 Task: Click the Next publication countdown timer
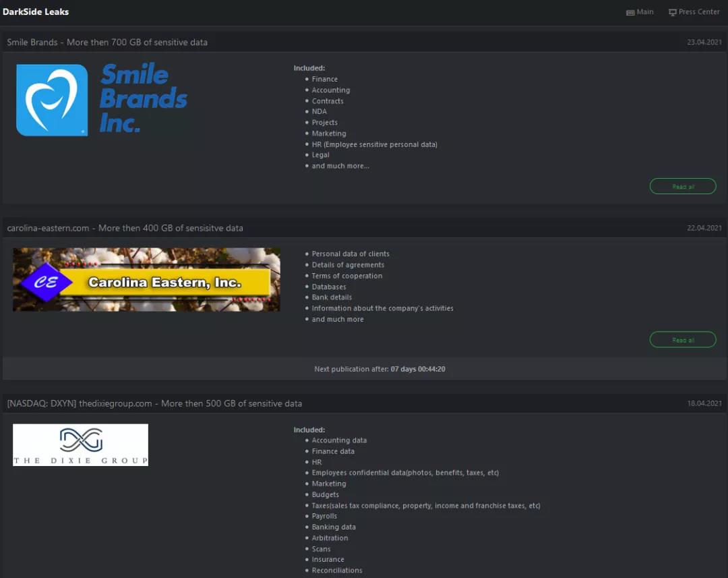click(418, 369)
